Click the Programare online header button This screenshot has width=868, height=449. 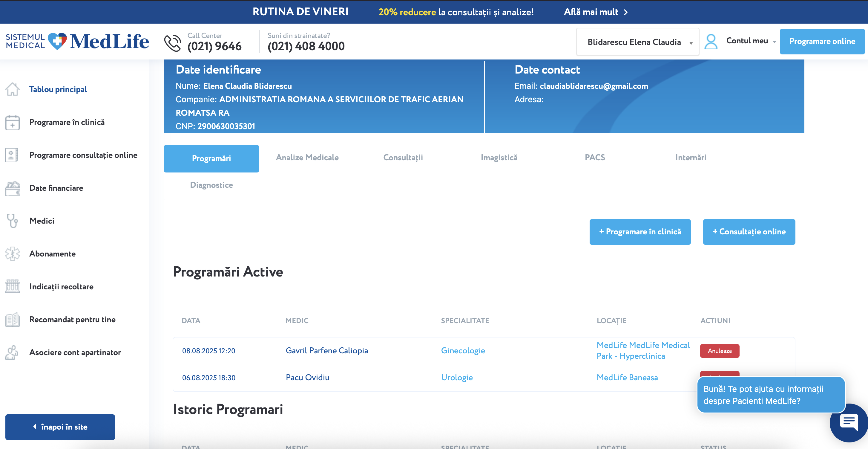point(822,42)
